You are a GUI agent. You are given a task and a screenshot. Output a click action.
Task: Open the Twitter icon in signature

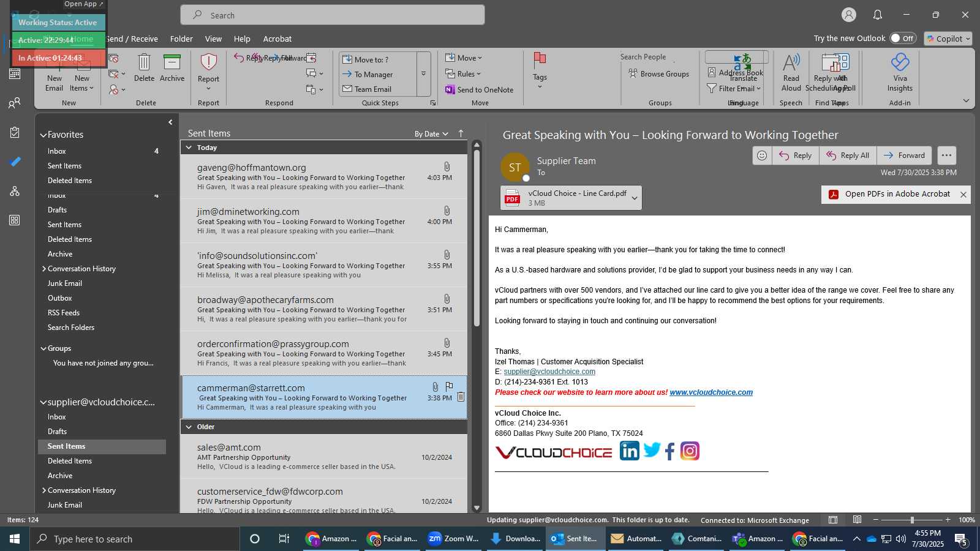pos(652,450)
